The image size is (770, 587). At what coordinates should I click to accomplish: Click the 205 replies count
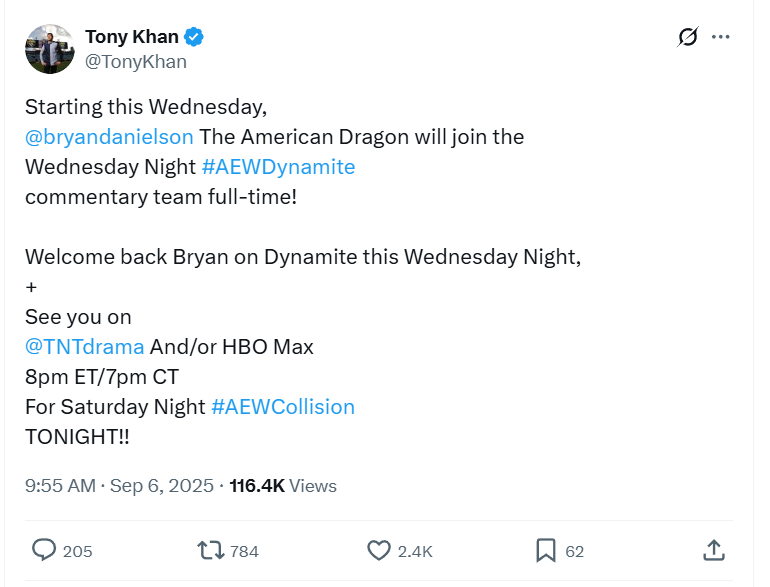point(77,551)
